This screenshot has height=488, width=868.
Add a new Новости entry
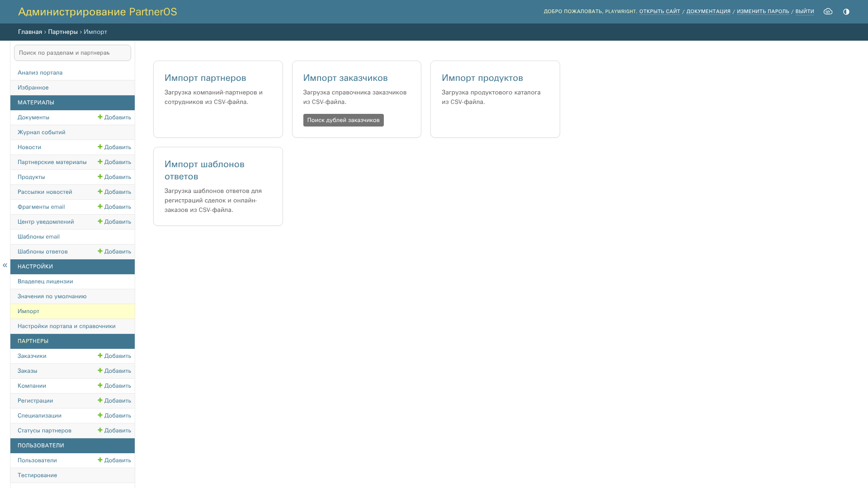(x=114, y=147)
